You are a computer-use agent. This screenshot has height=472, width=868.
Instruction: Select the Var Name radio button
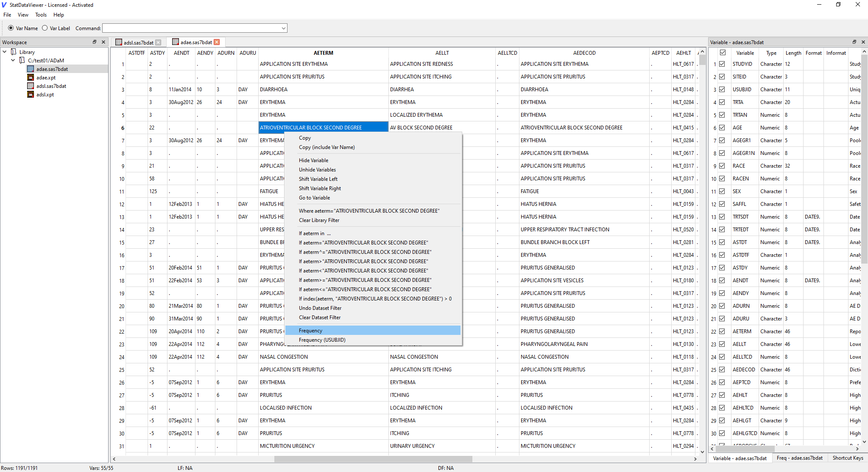point(11,28)
